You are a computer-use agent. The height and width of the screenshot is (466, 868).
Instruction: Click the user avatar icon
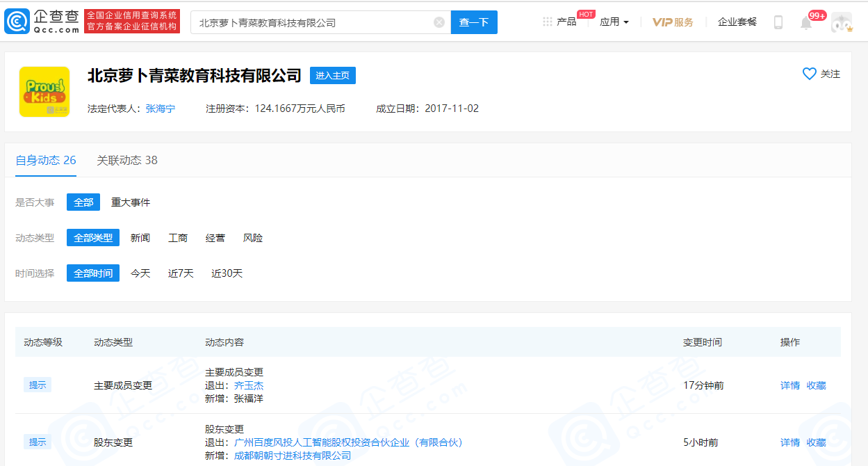coord(841,22)
